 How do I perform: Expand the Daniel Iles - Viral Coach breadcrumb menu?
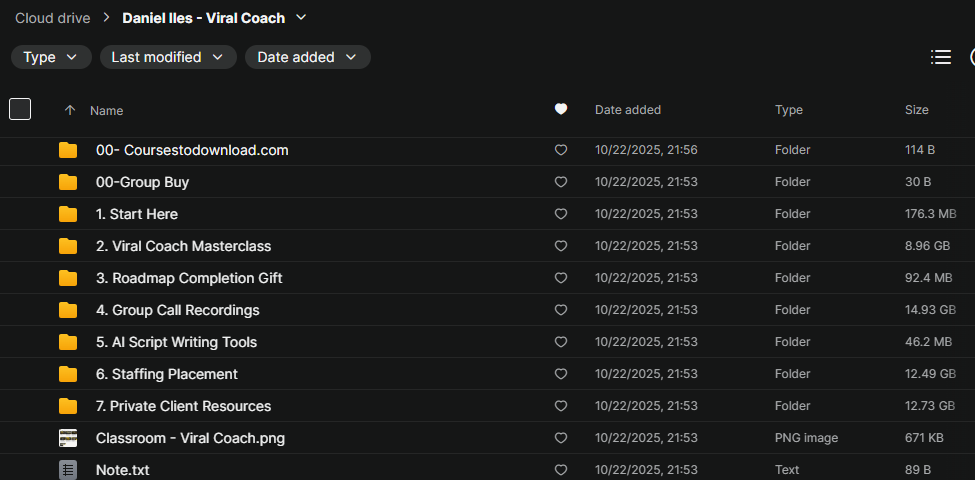coord(302,18)
